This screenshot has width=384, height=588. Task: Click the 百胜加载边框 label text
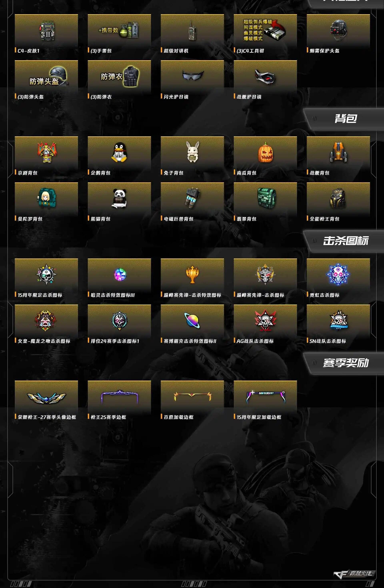point(178,417)
